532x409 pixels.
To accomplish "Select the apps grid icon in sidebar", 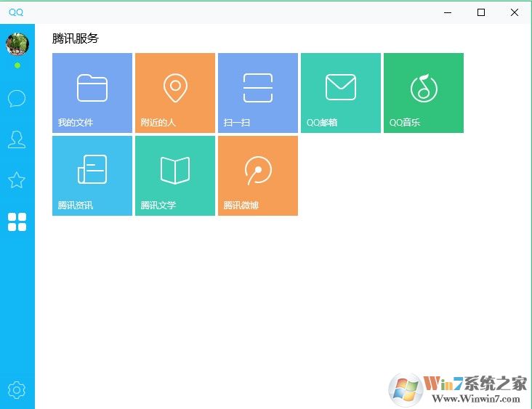I will tap(17, 222).
